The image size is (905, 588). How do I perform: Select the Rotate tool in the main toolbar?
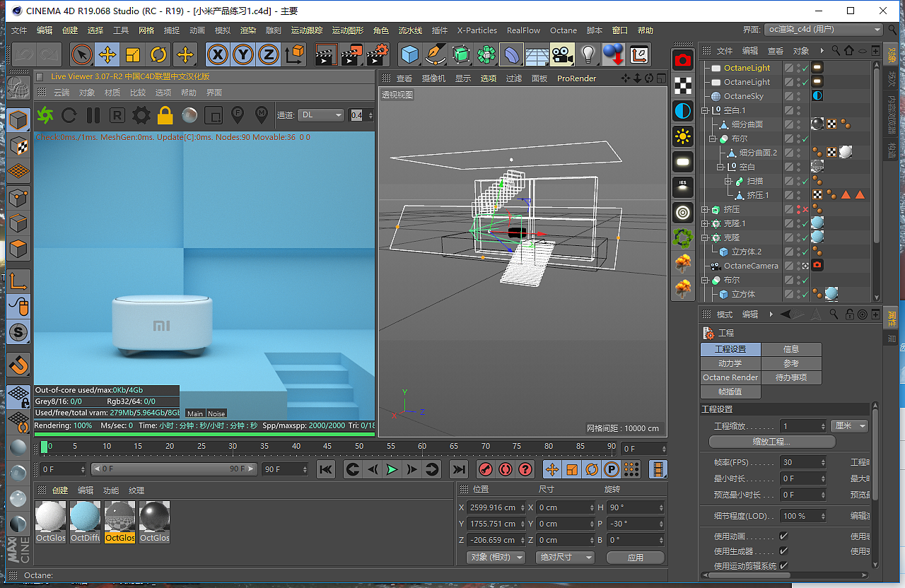click(x=159, y=54)
